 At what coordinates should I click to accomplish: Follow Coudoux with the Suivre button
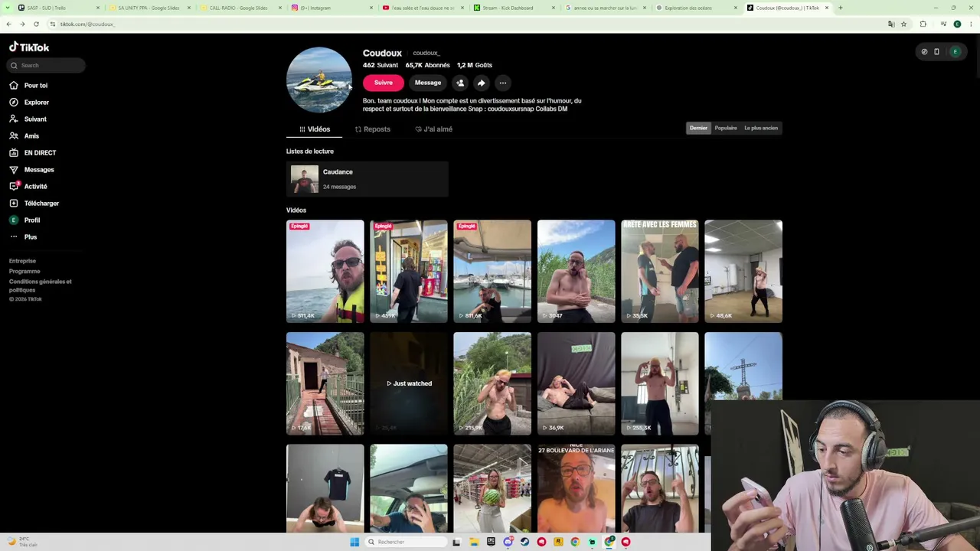[x=383, y=83]
